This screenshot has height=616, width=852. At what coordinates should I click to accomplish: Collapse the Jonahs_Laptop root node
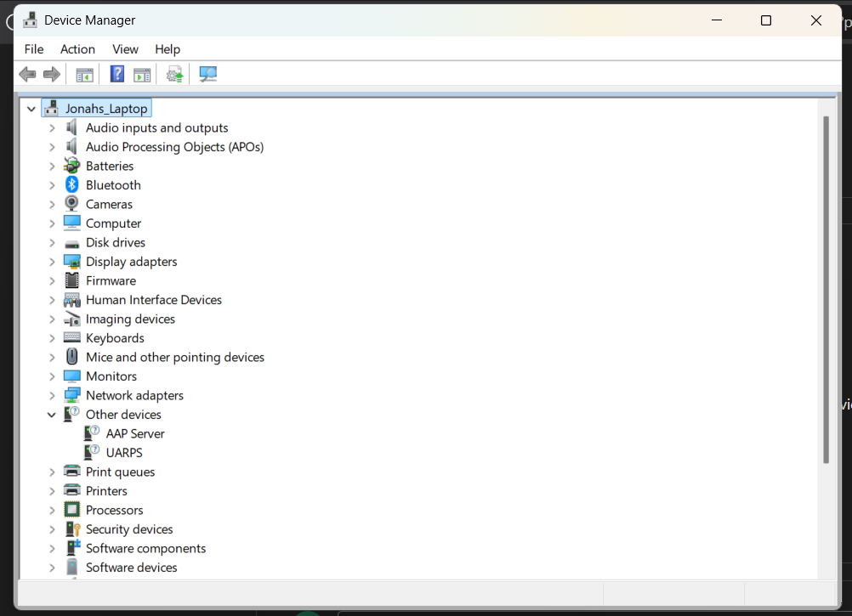click(31, 109)
